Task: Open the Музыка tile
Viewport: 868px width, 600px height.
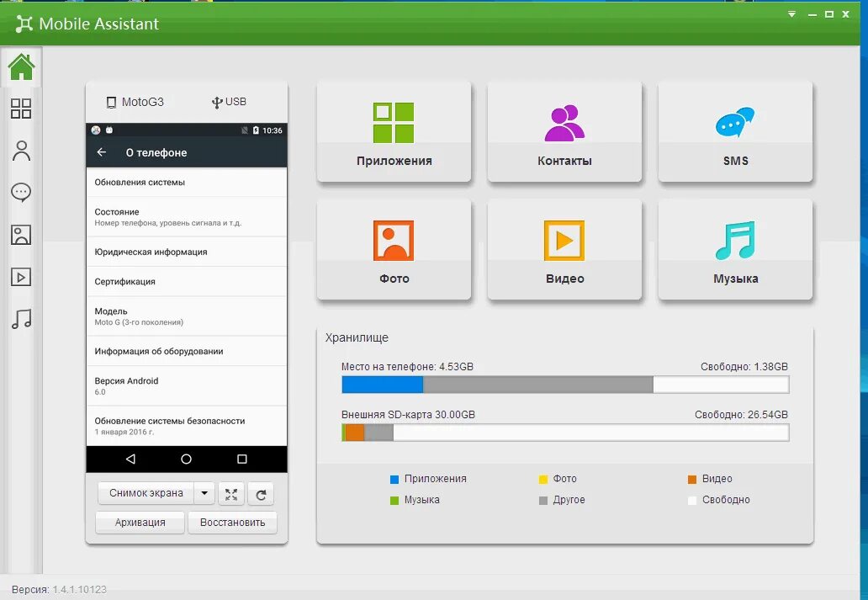Action: [735, 249]
